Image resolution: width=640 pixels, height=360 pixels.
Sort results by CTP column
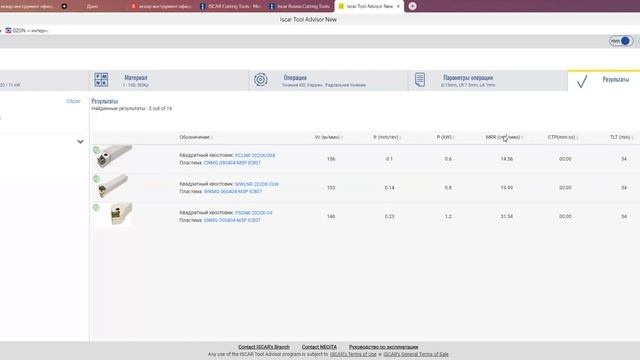point(563,137)
